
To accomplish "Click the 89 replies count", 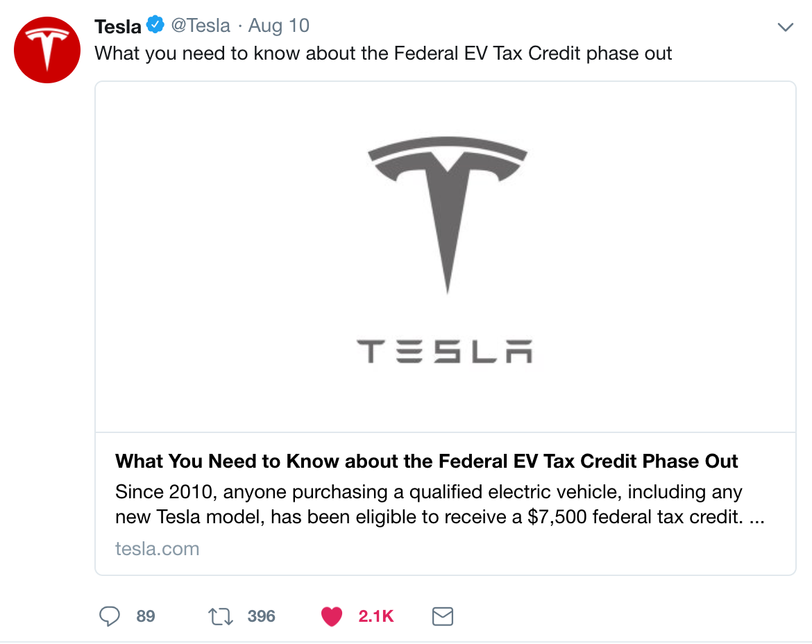I will tap(146, 616).
